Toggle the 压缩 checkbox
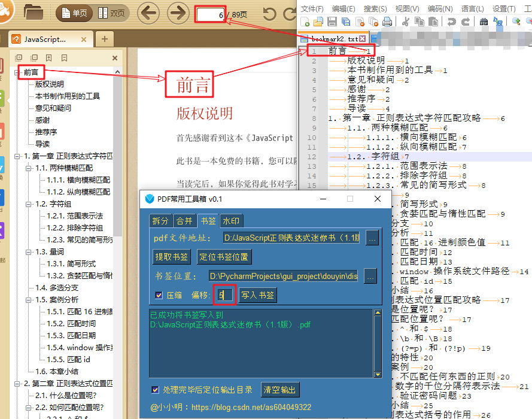 click(159, 295)
